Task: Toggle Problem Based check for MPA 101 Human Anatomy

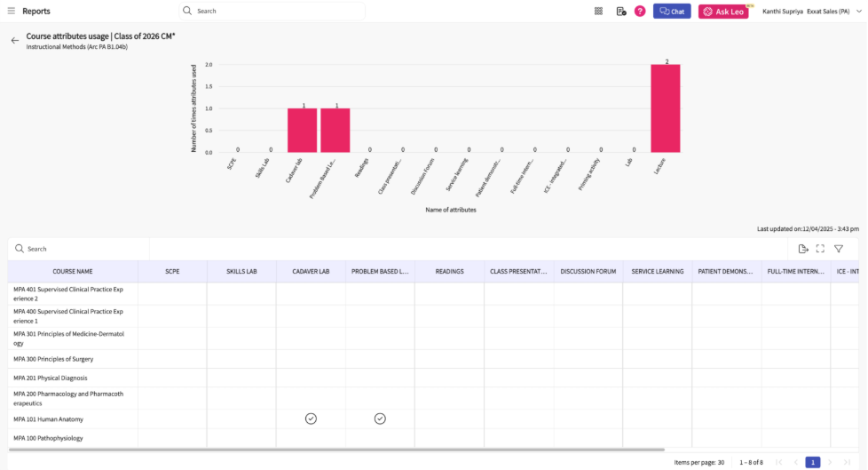Action: pos(380,418)
